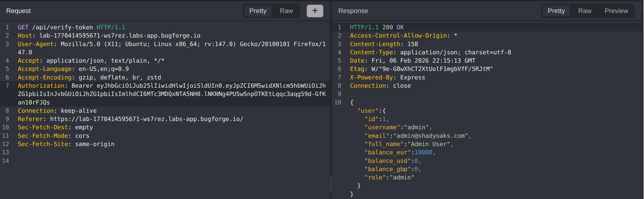The height and width of the screenshot is (199, 644).
Task: Click the Sec-Fetch-Site same-origin header
Action: (66, 144)
